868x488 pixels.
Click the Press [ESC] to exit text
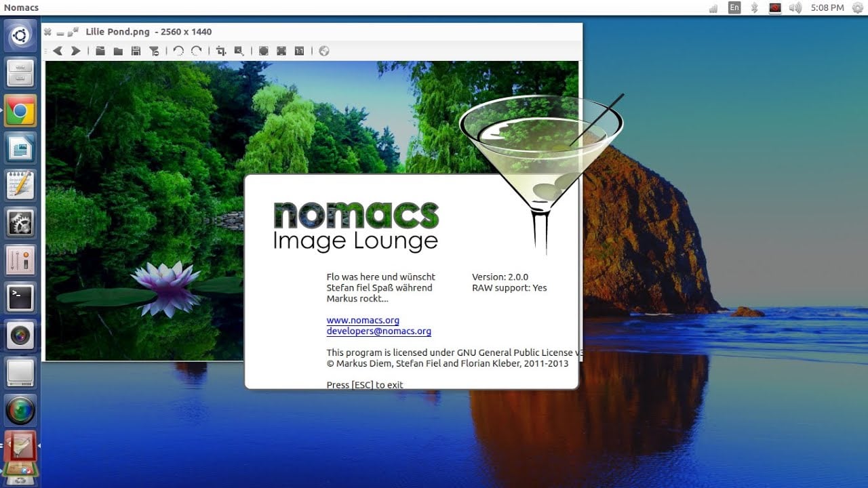click(365, 385)
